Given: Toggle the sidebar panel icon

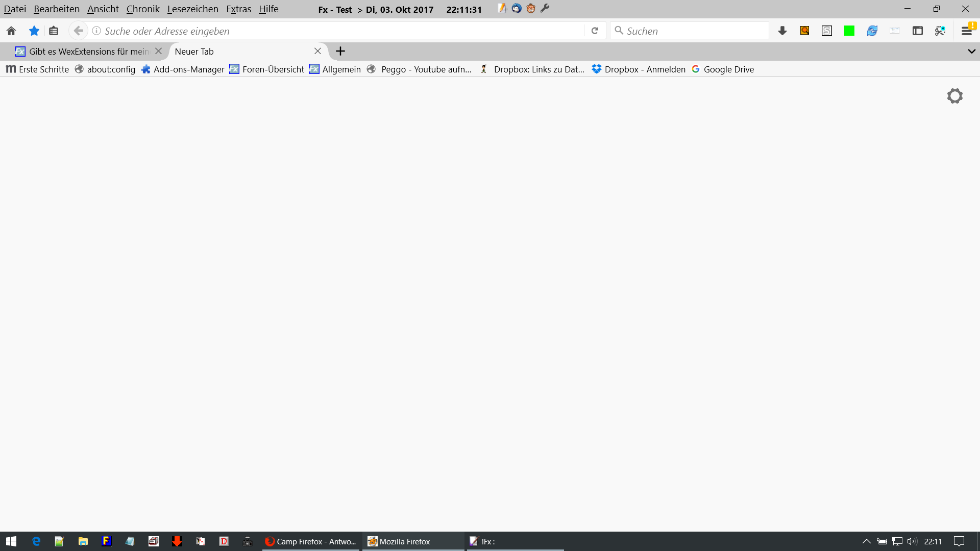Looking at the screenshot, I should (x=917, y=31).
